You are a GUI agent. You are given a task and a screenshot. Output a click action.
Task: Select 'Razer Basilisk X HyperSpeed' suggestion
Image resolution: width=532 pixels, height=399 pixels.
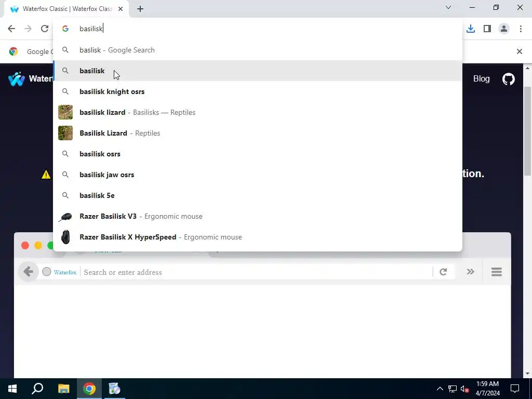tap(258, 237)
